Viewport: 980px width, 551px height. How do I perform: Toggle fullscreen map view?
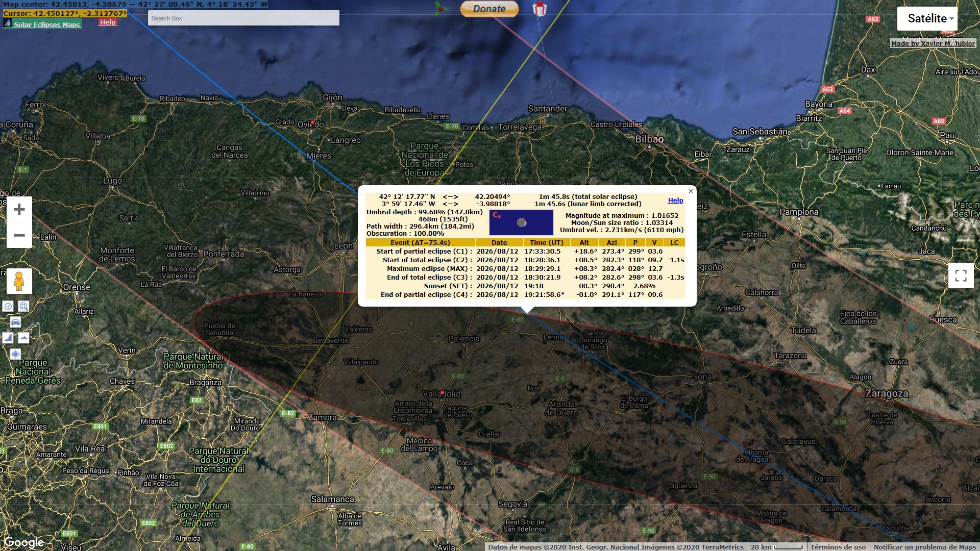[x=961, y=276]
